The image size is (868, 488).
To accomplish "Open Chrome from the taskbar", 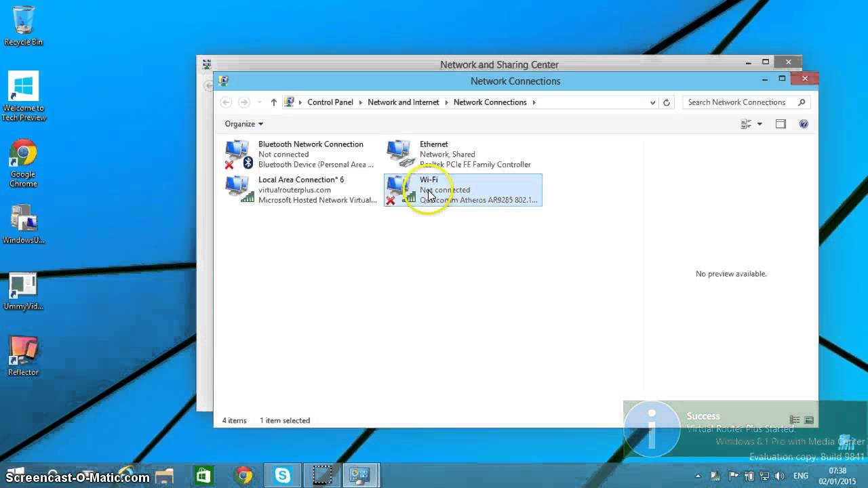I will (x=243, y=476).
